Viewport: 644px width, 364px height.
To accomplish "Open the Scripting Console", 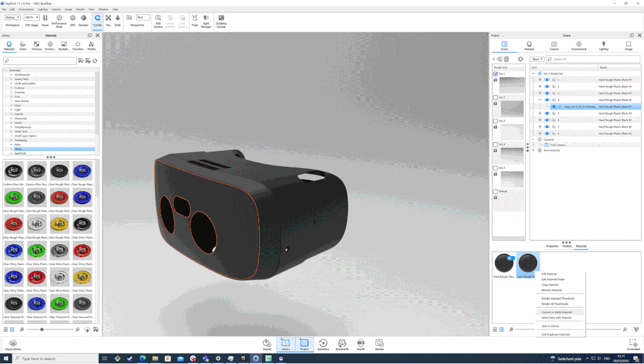I will click(221, 21).
